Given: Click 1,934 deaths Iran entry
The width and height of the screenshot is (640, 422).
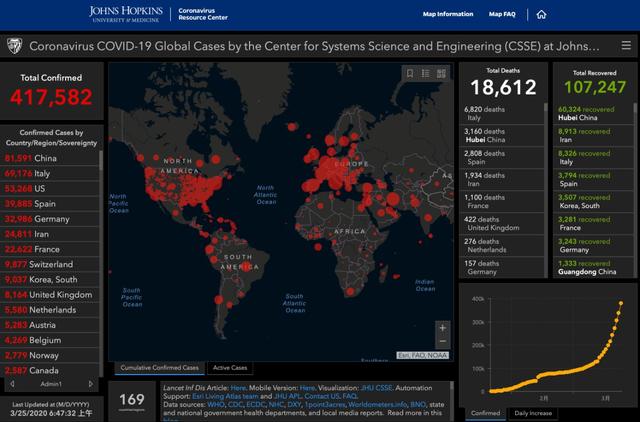Looking at the screenshot, I should coord(502,180).
